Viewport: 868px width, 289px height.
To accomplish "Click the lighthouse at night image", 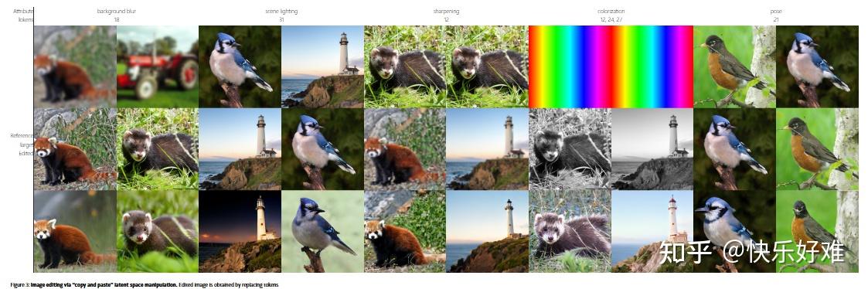I will click(x=240, y=231).
